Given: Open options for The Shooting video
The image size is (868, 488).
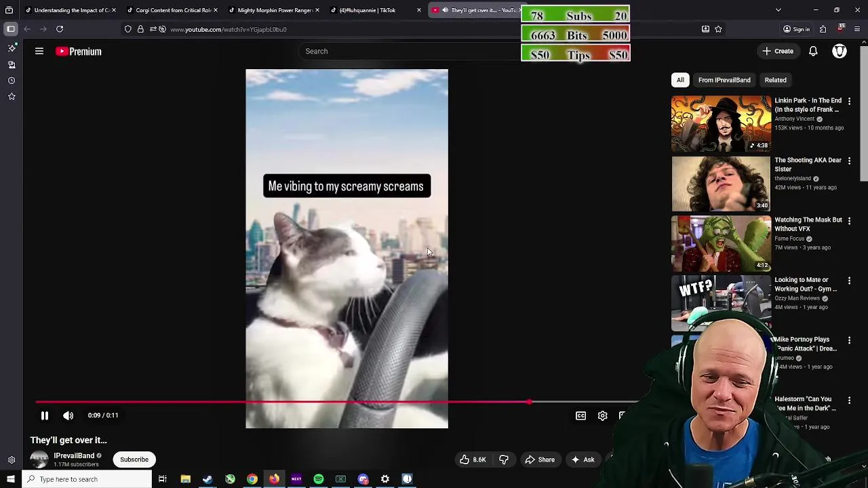Looking at the screenshot, I should coord(849,161).
